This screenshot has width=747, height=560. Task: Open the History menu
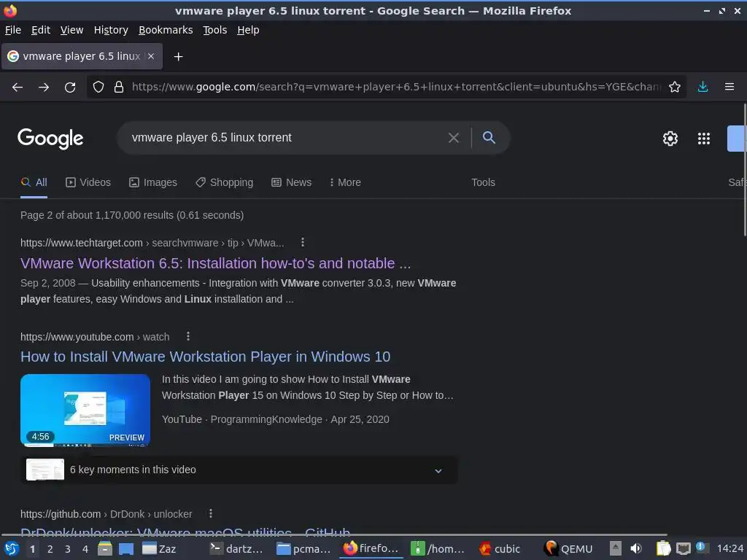(111, 30)
